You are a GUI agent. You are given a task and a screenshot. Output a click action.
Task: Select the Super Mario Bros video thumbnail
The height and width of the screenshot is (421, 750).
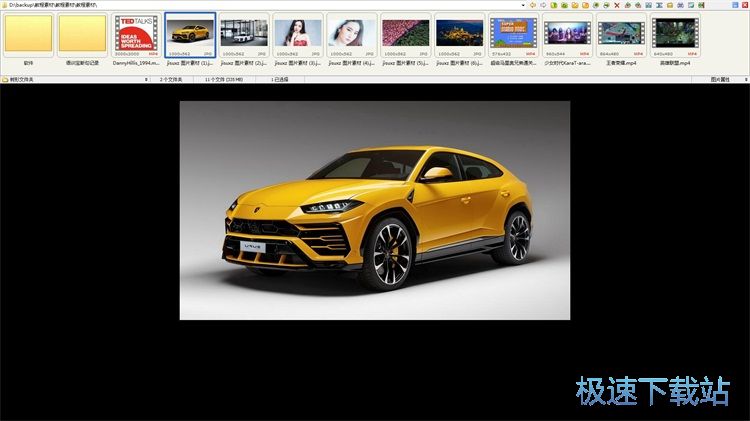pyautogui.click(x=514, y=33)
